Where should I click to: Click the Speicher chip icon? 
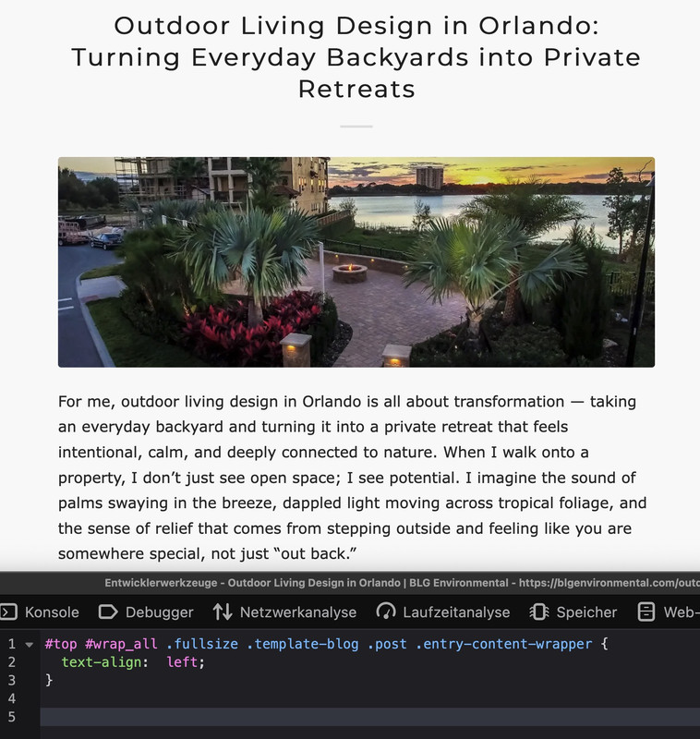(539, 612)
